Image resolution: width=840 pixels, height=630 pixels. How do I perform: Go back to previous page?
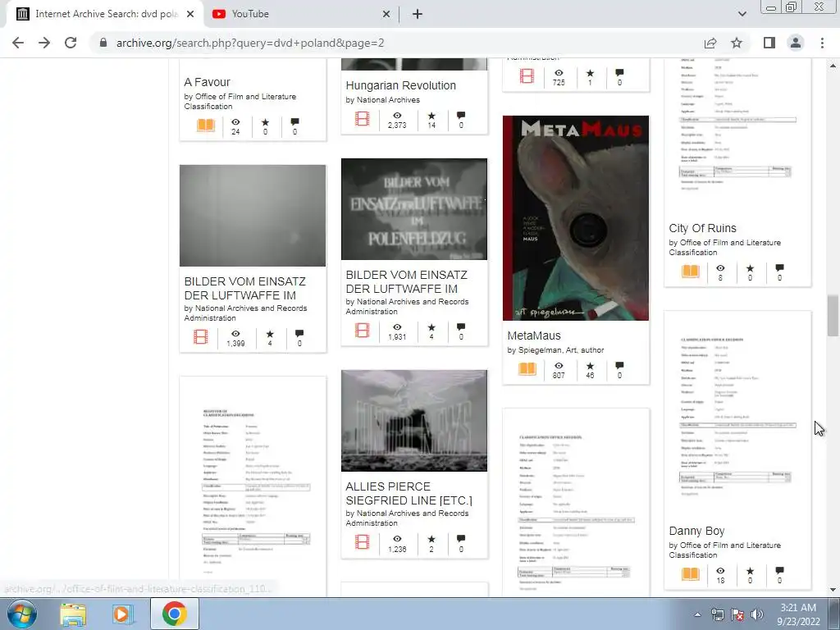pyautogui.click(x=18, y=43)
